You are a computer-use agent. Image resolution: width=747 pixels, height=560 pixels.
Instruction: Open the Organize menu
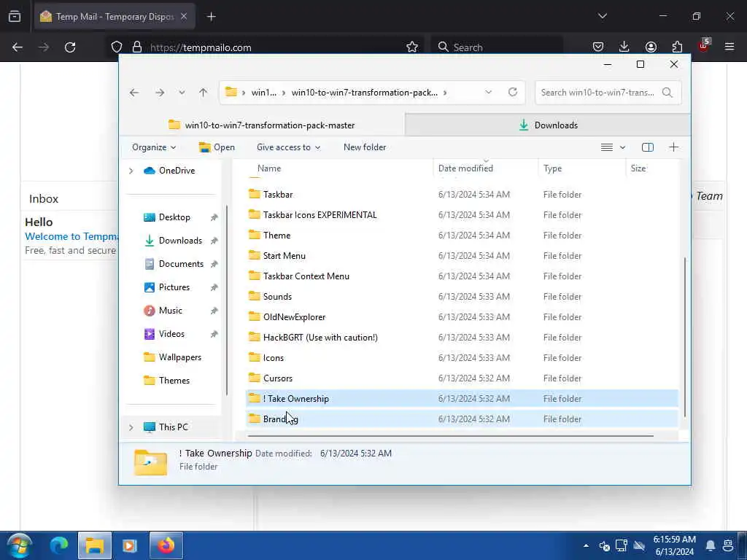(154, 147)
